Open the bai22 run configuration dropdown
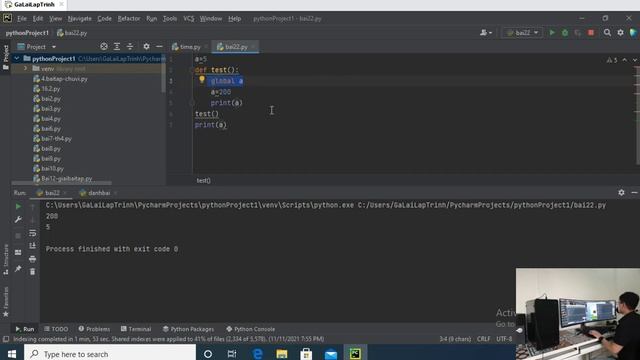 click(522, 33)
